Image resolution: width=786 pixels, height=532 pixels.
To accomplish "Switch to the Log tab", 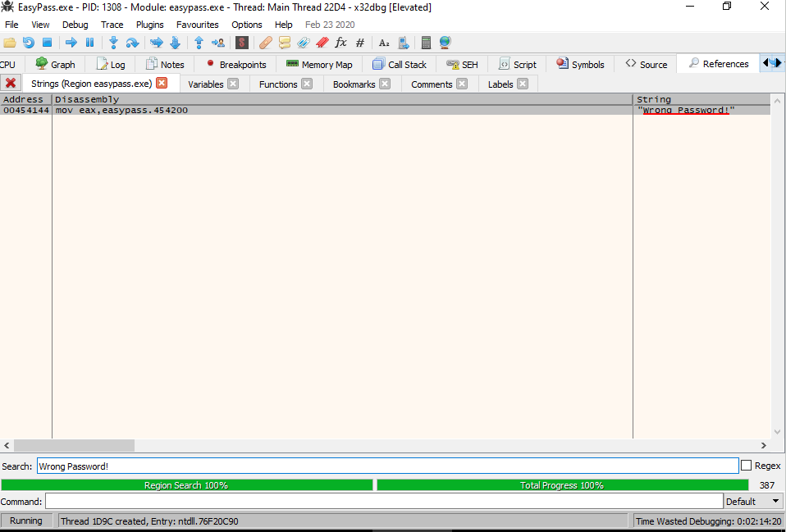I will coord(110,64).
